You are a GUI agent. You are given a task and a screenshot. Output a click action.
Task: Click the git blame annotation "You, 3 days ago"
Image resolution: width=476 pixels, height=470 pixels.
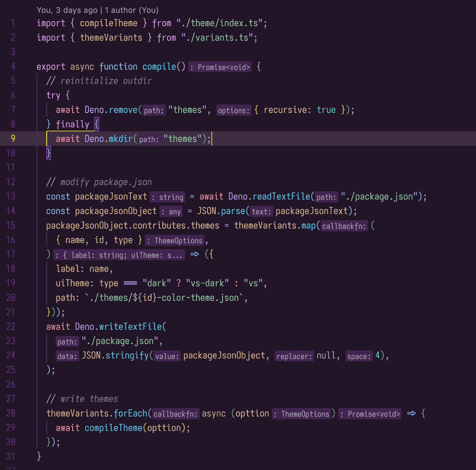pos(67,10)
